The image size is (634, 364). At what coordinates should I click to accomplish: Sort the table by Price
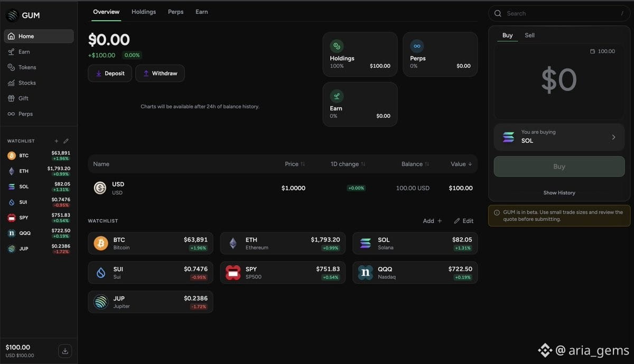[x=295, y=164]
